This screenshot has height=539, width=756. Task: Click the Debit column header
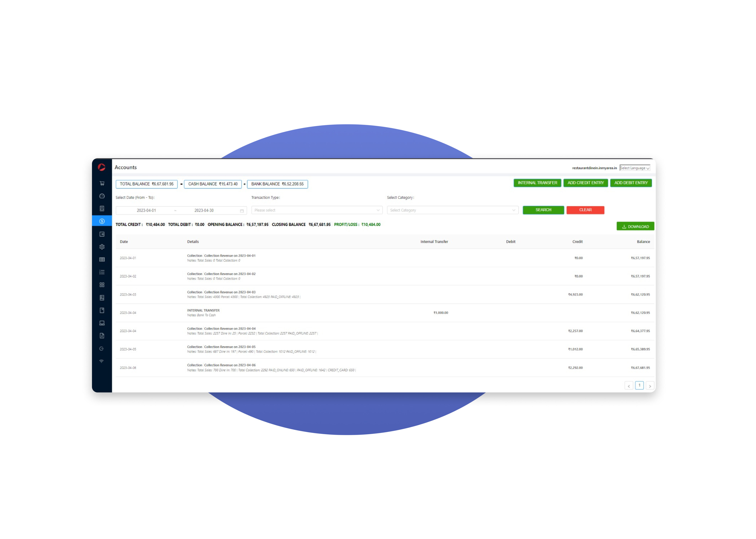510,242
